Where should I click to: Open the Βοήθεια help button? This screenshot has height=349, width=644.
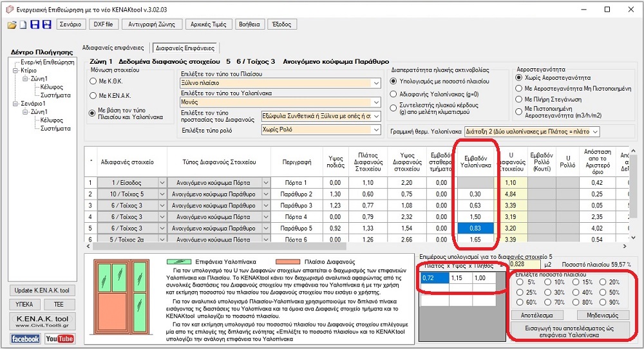[249, 24]
